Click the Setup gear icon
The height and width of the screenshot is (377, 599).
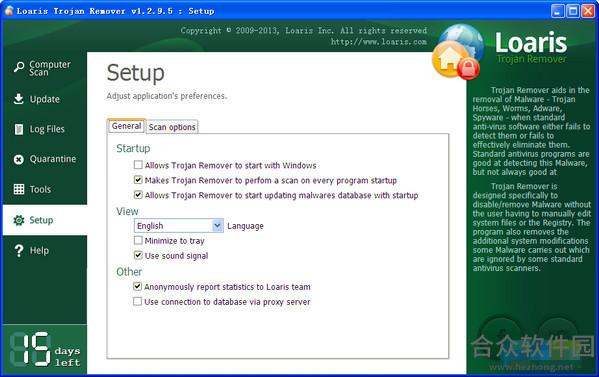18,220
